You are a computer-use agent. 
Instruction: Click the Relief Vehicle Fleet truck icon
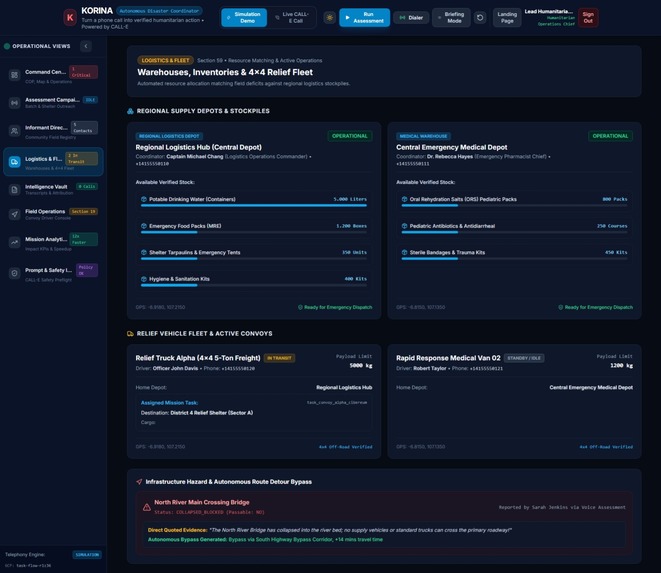point(130,334)
